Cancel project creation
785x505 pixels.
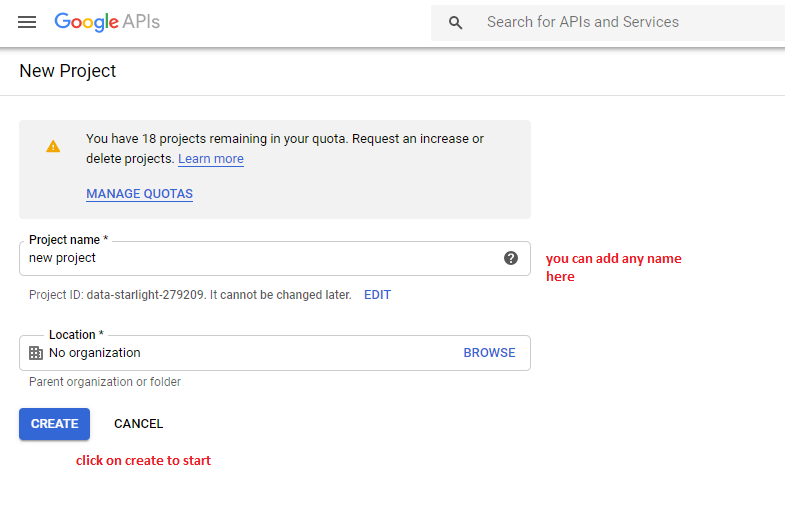click(139, 424)
